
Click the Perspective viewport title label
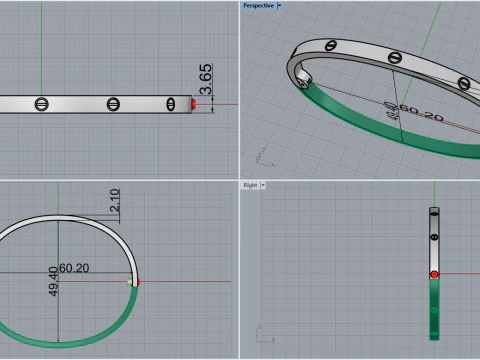[x=258, y=6]
